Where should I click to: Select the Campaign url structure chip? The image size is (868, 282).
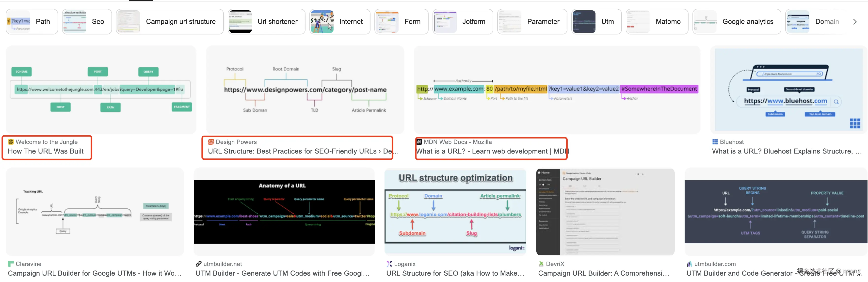point(170,22)
